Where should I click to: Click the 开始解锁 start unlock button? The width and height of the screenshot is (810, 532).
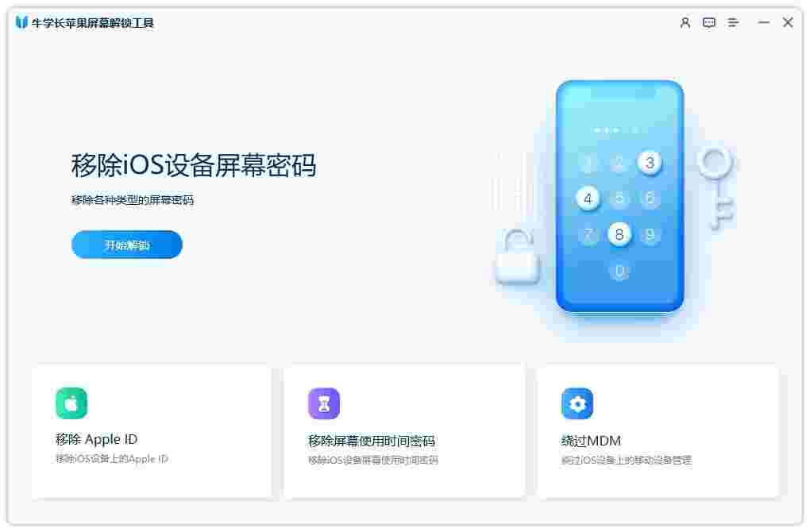click(x=126, y=245)
